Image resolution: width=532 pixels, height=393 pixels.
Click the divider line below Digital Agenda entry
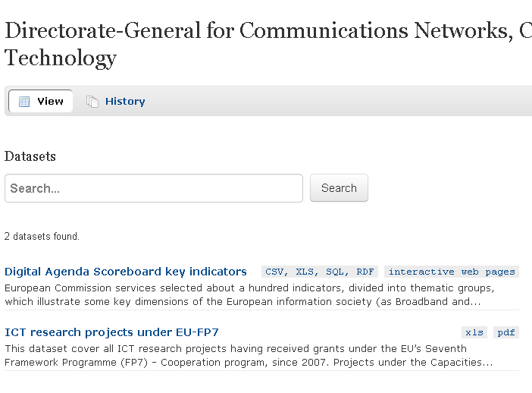pyautogui.click(x=261, y=310)
